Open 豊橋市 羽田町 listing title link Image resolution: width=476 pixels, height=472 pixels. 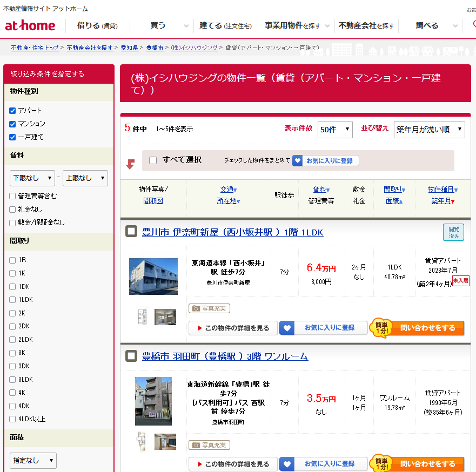225,356
